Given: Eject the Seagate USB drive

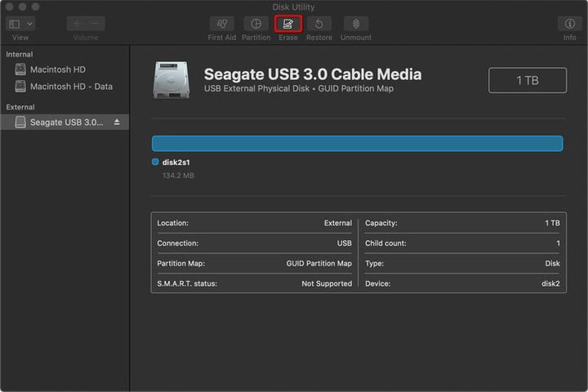Looking at the screenshot, I should point(117,122).
